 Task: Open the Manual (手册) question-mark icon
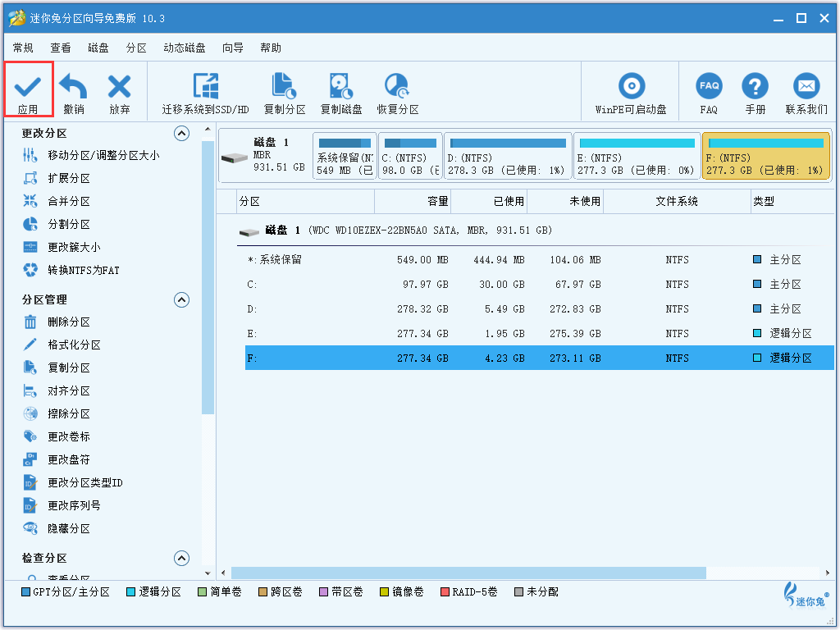[x=755, y=85]
